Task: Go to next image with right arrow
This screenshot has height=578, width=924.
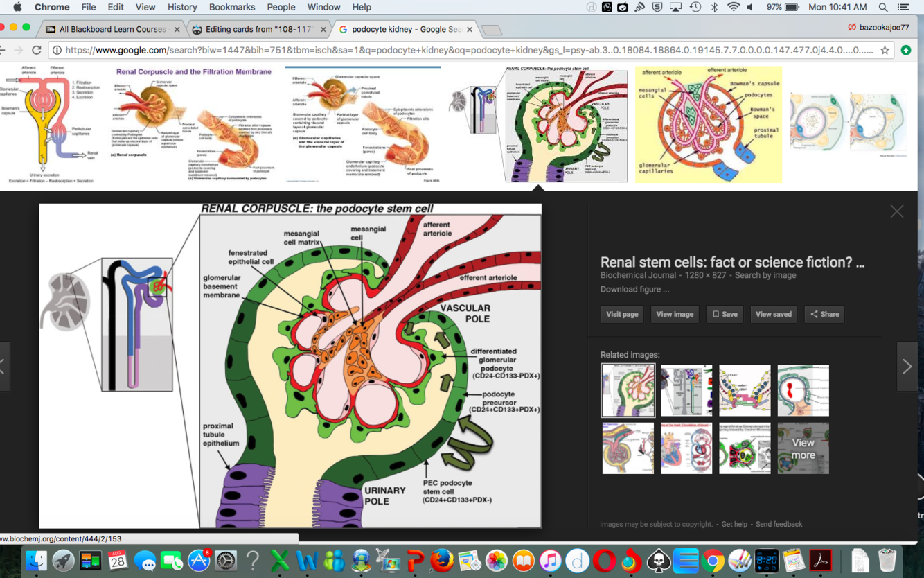Action: click(907, 367)
